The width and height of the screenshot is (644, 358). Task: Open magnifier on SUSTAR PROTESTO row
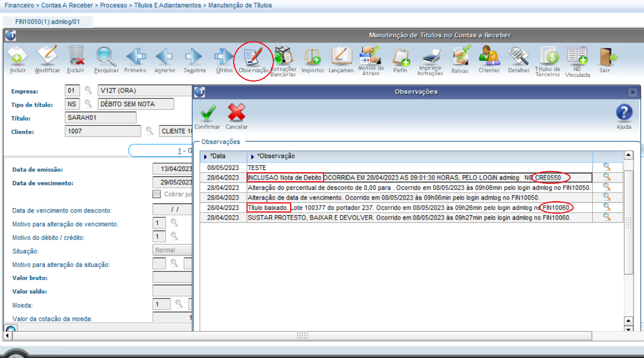(607, 217)
